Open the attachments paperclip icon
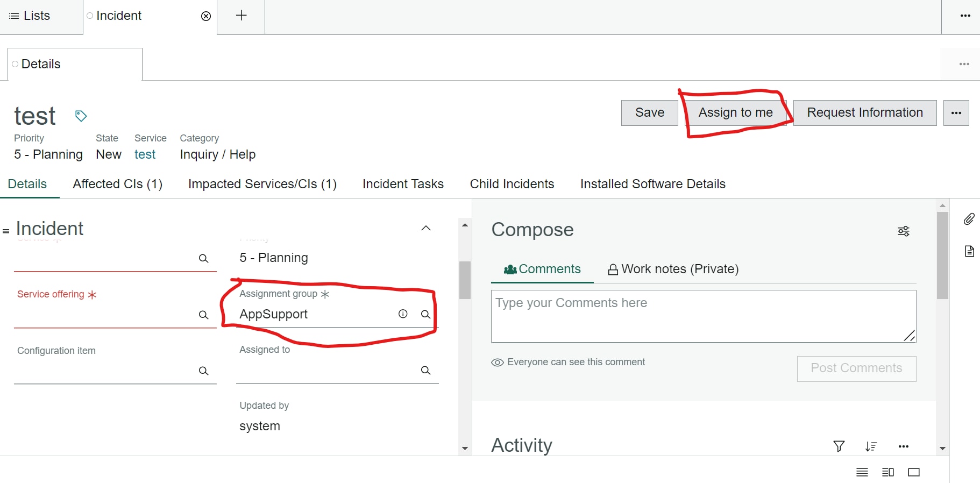 pos(969,219)
